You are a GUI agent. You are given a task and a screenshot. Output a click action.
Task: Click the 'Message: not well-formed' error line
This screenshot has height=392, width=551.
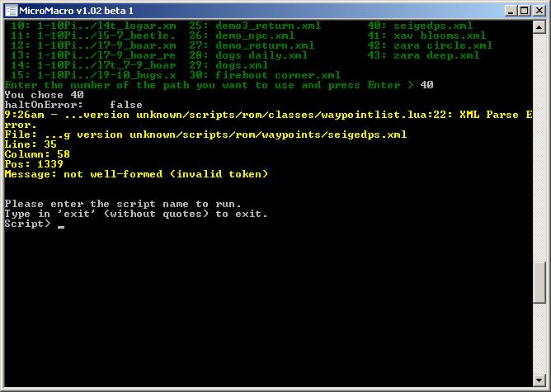(x=136, y=174)
